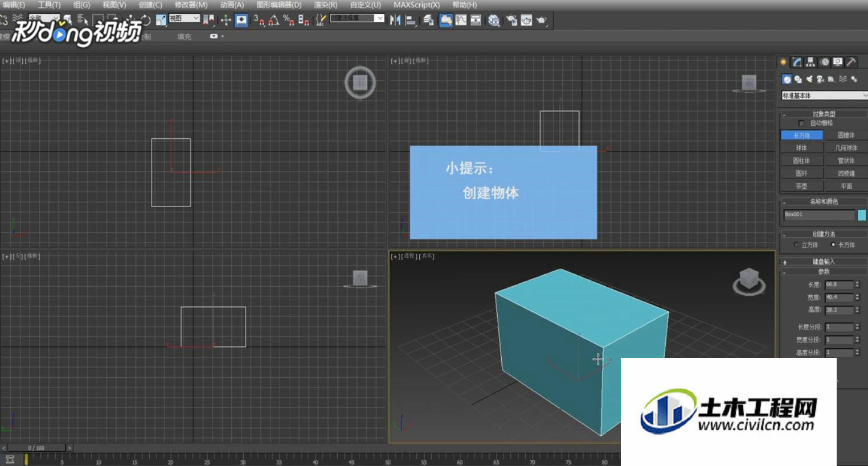
Task: Open the Display command panel tab
Action: [x=838, y=62]
